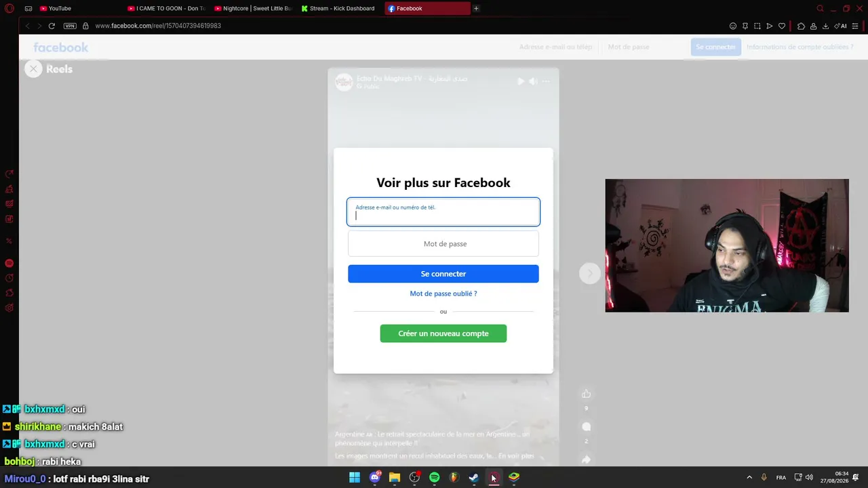Click the header 'Mot de passe' field
Screen dimensions: 868x488
(x=644, y=47)
